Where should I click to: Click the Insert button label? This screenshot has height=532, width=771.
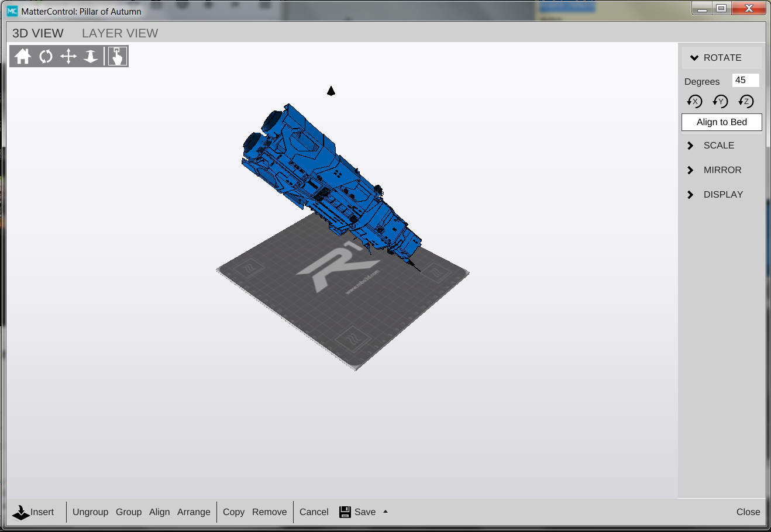tap(42, 512)
